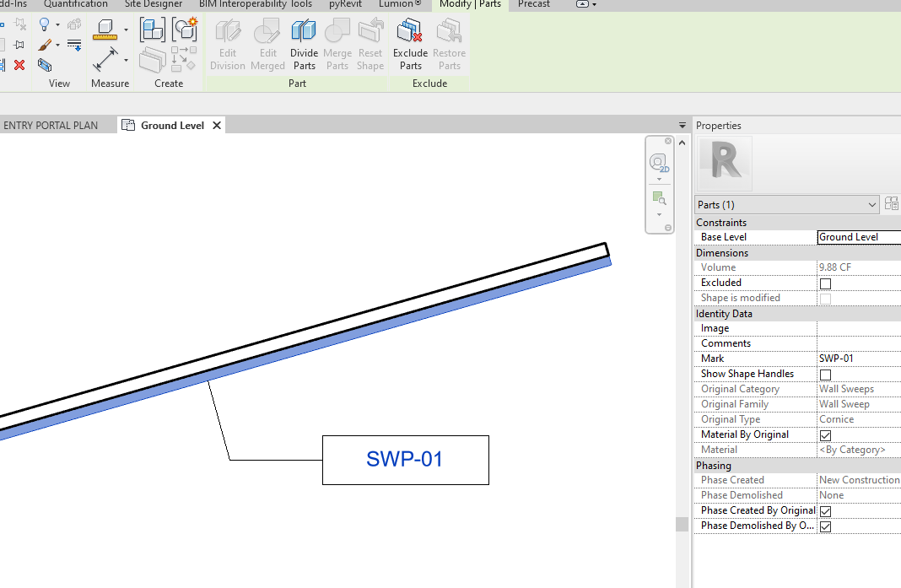The width and height of the screenshot is (901, 588).
Task: Check the Excluded checkbox in Properties
Action: pyautogui.click(x=825, y=283)
